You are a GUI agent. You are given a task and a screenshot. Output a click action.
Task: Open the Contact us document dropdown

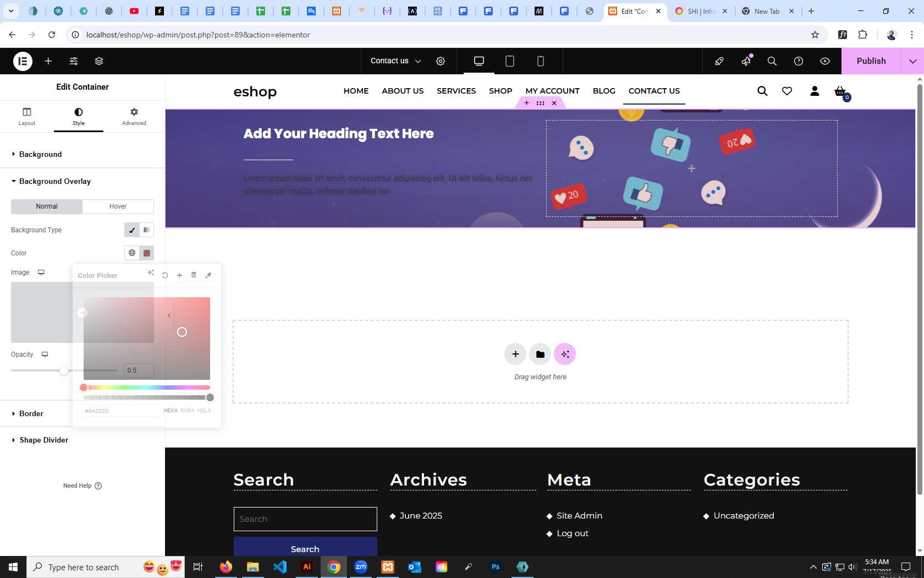point(395,61)
